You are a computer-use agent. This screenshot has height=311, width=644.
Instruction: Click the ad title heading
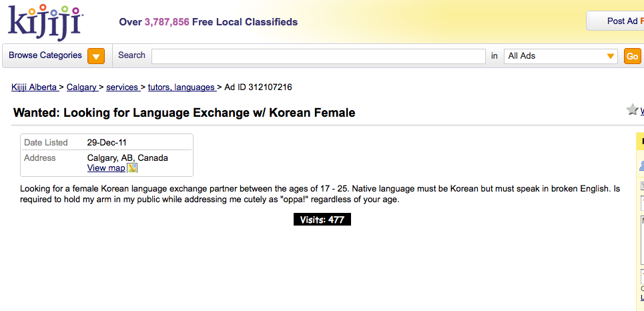(184, 113)
